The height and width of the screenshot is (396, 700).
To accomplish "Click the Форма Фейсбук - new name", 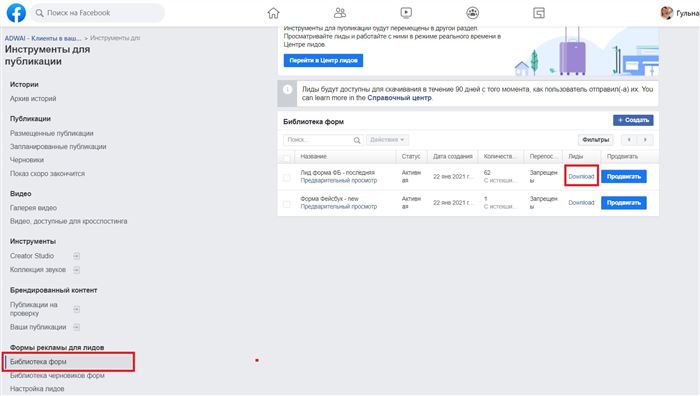I will pos(329,199).
